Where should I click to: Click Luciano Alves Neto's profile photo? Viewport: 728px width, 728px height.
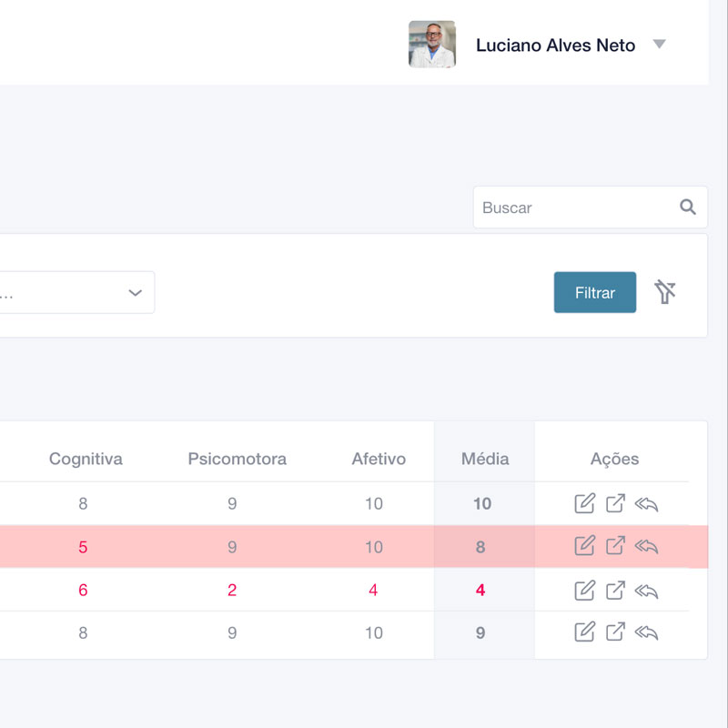(432, 45)
